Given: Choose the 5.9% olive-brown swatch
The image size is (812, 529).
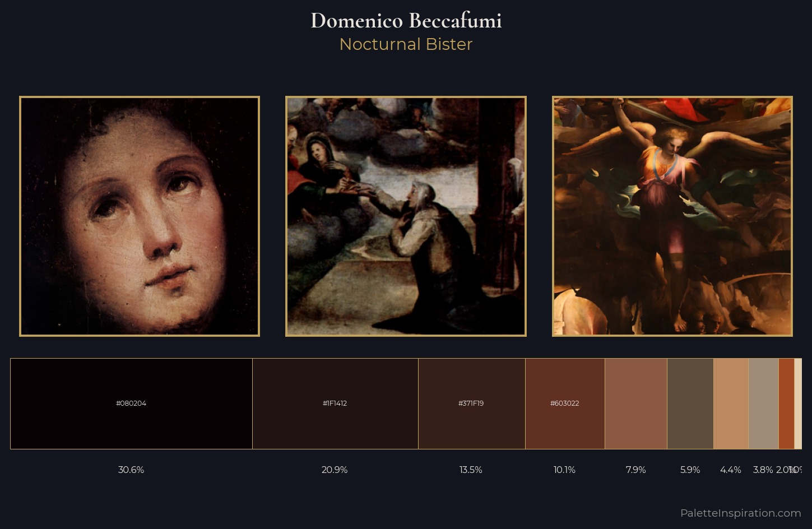Looking at the screenshot, I should (x=690, y=403).
